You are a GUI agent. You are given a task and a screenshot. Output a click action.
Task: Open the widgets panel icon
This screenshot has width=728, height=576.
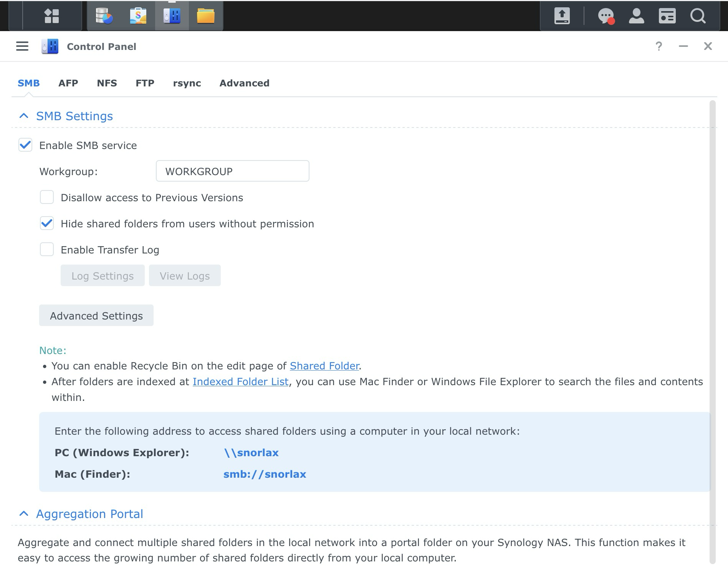coord(667,16)
